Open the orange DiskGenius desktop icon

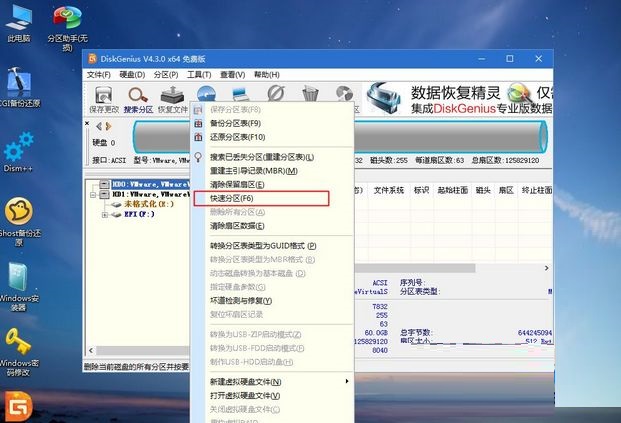[18, 406]
